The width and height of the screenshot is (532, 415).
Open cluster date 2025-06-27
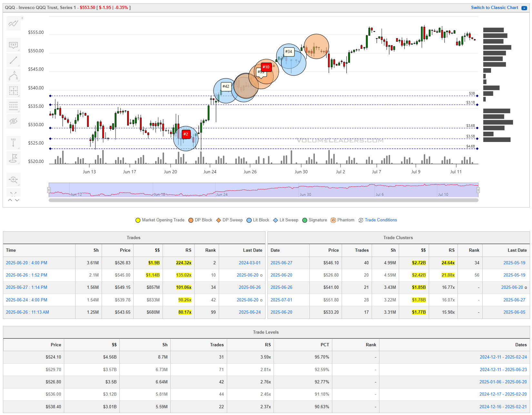pos(281,263)
